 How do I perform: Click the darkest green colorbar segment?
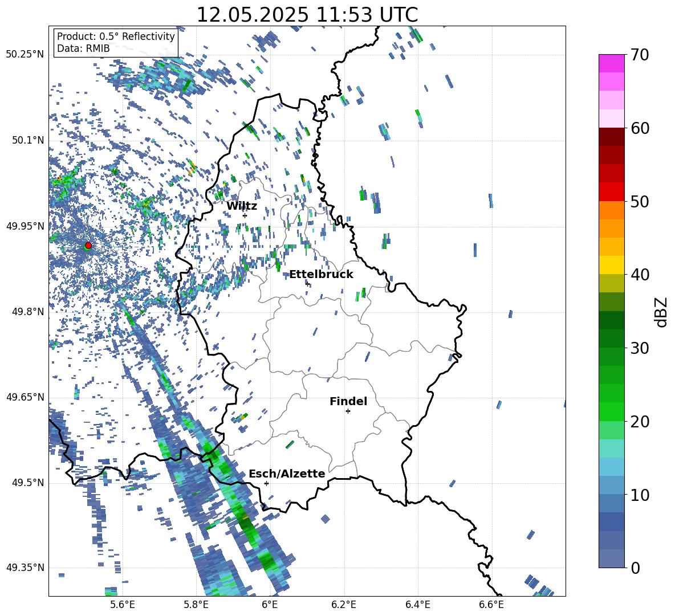point(611,320)
